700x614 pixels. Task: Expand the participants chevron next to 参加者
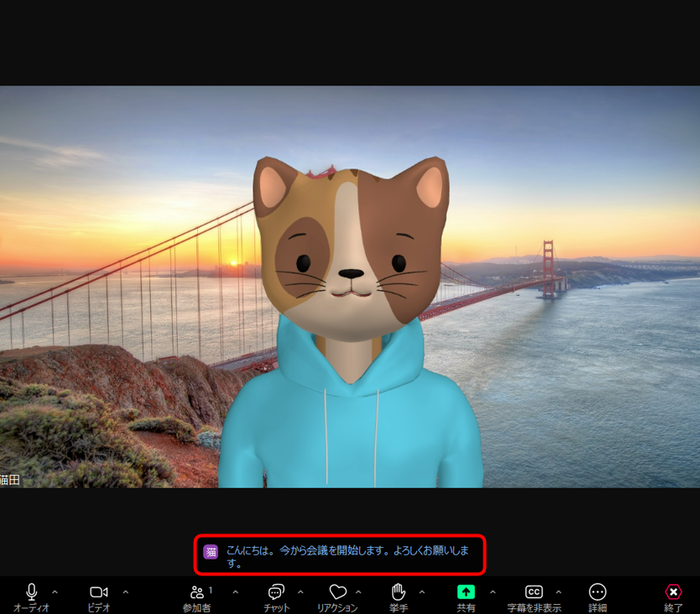(x=235, y=592)
